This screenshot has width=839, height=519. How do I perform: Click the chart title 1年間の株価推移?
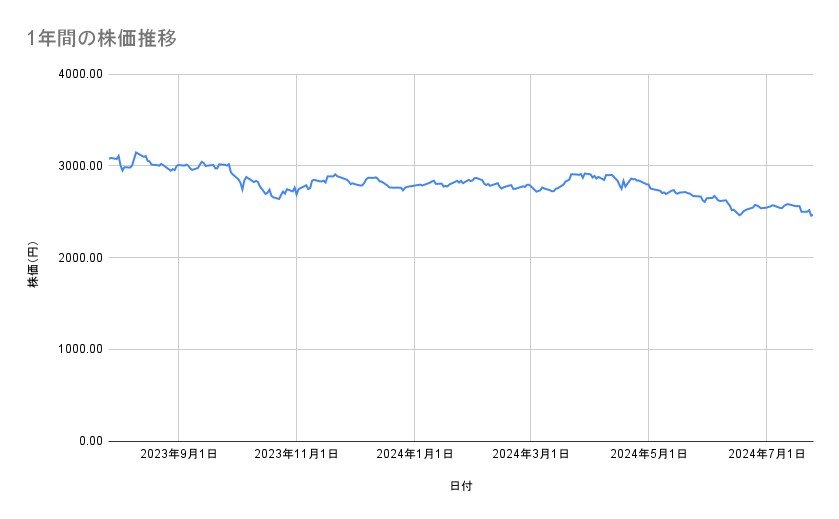coord(103,39)
